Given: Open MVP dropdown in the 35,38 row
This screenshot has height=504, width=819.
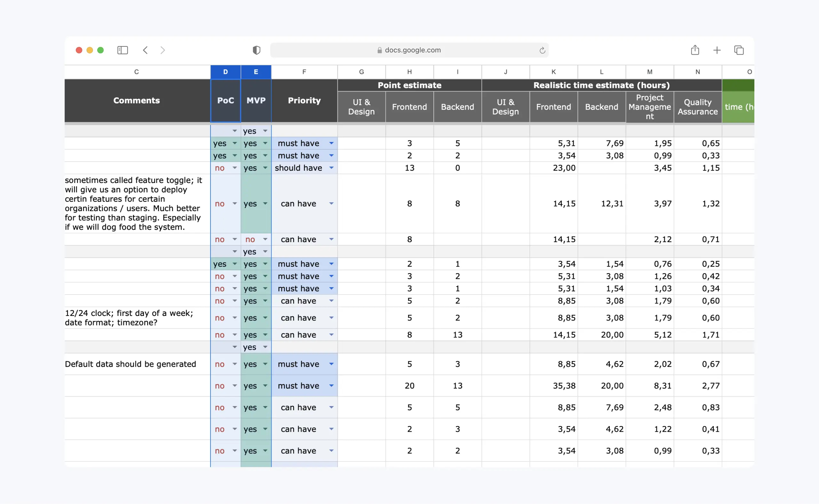Looking at the screenshot, I should coord(265,386).
